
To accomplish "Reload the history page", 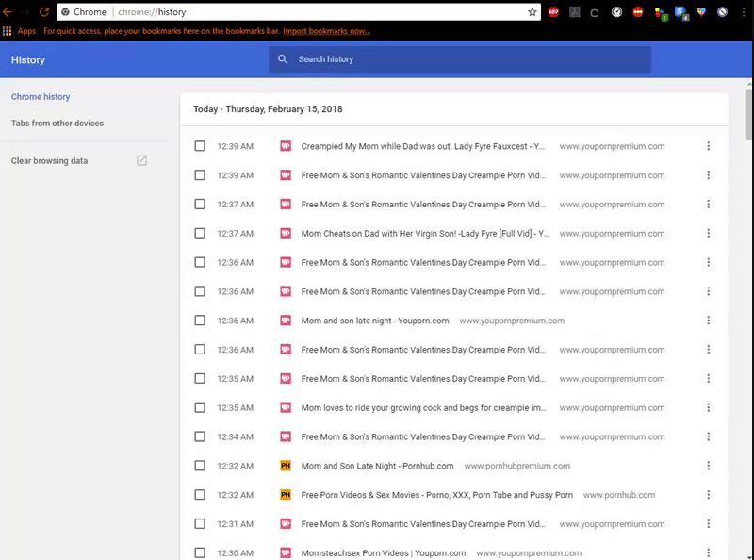I will click(44, 12).
